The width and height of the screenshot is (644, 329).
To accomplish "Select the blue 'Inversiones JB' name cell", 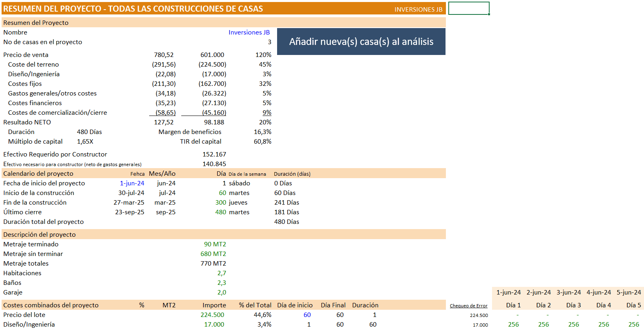I will pyautogui.click(x=249, y=32).
